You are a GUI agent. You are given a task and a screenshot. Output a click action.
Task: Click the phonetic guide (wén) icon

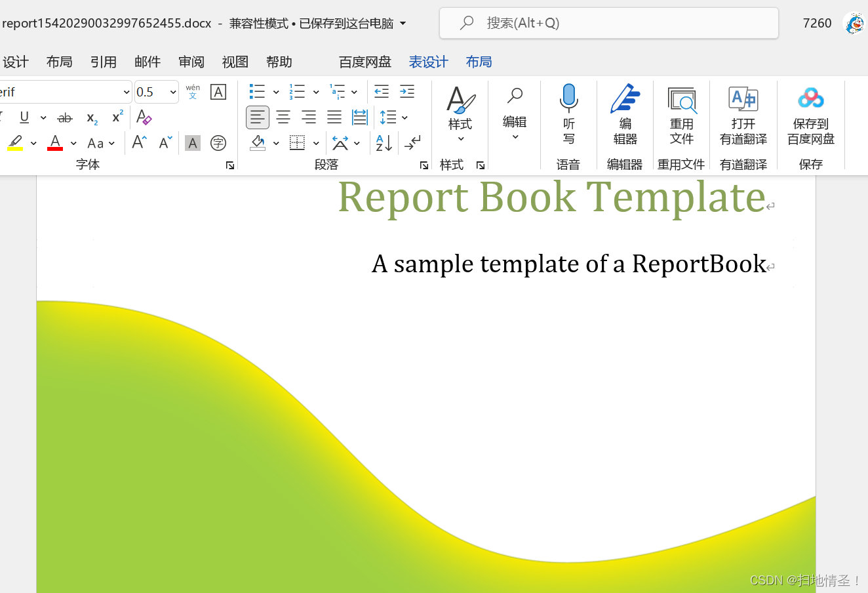193,92
